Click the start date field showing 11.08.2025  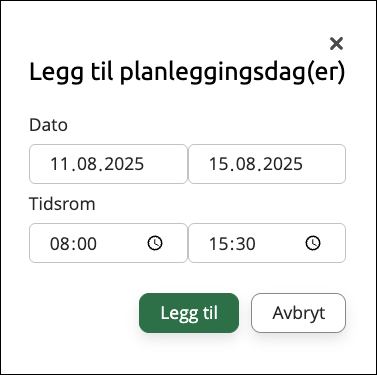click(108, 164)
